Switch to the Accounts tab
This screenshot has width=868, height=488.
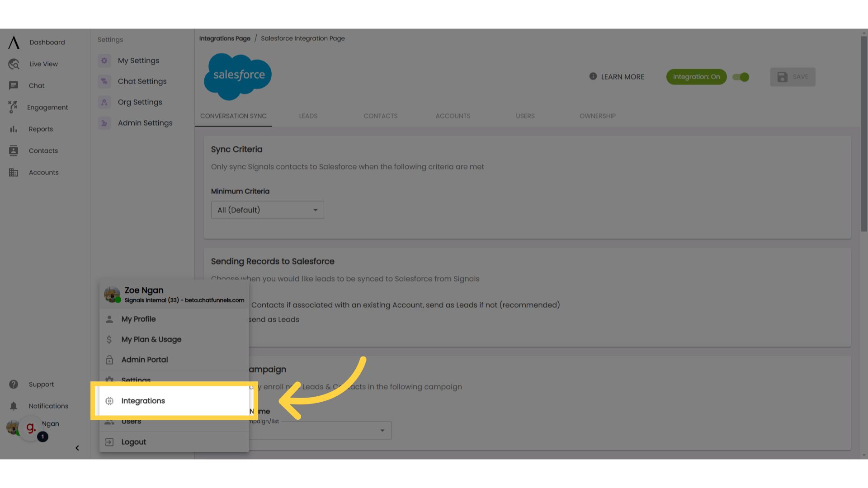pyautogui.click(x=453, y=116)
